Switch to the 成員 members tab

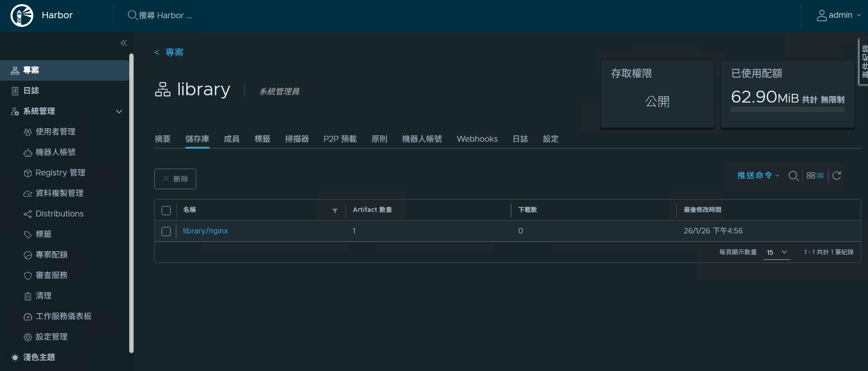tap(232, 139)
